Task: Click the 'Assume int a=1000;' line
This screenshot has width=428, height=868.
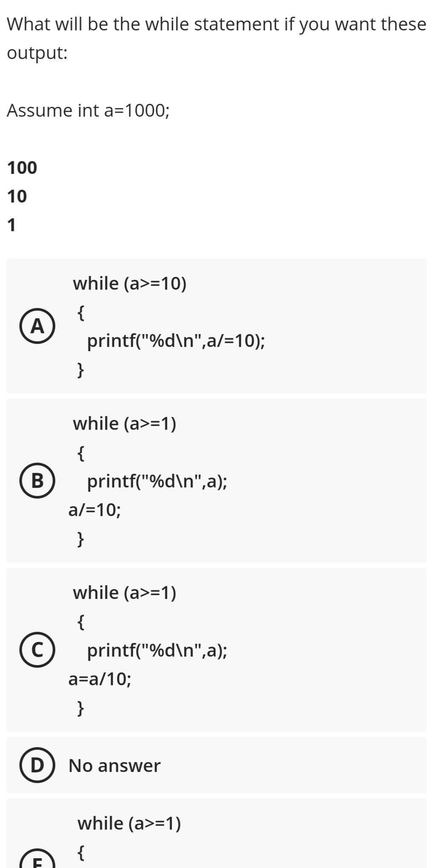Action: click(x=88, y=110)
